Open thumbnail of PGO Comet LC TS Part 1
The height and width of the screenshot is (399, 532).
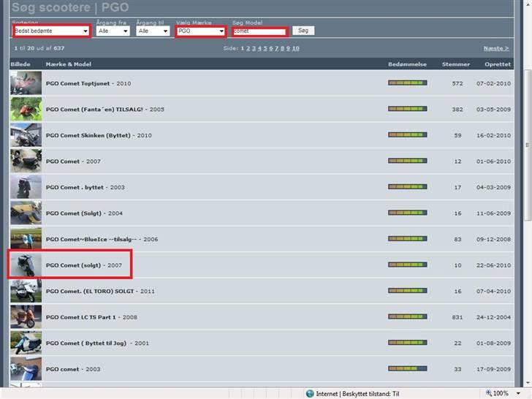click(x=26, y=316)
